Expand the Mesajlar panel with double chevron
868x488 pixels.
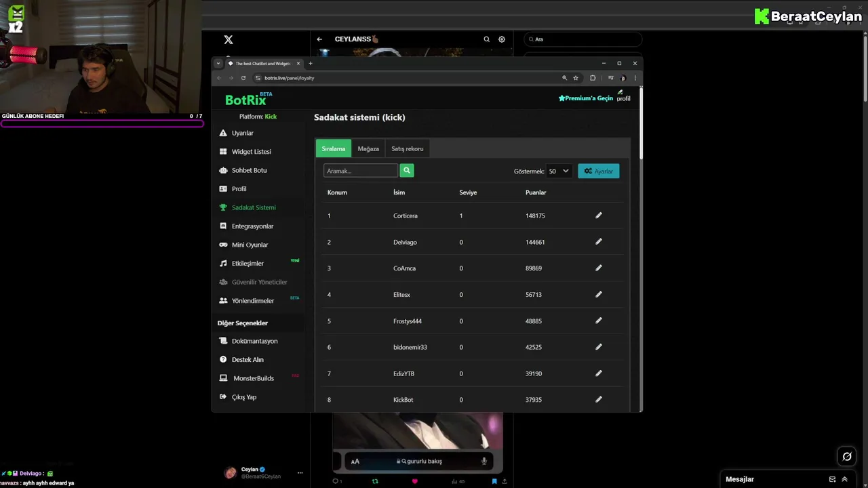pos(844,479)
